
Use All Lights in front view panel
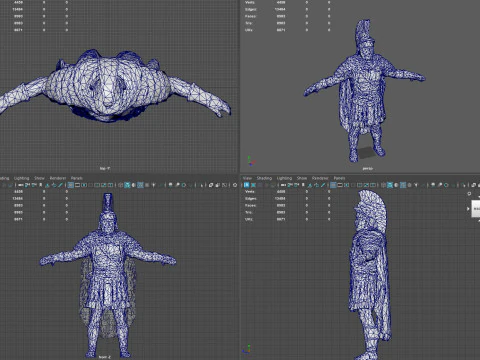pyautogui.click(x=153, y=185)
